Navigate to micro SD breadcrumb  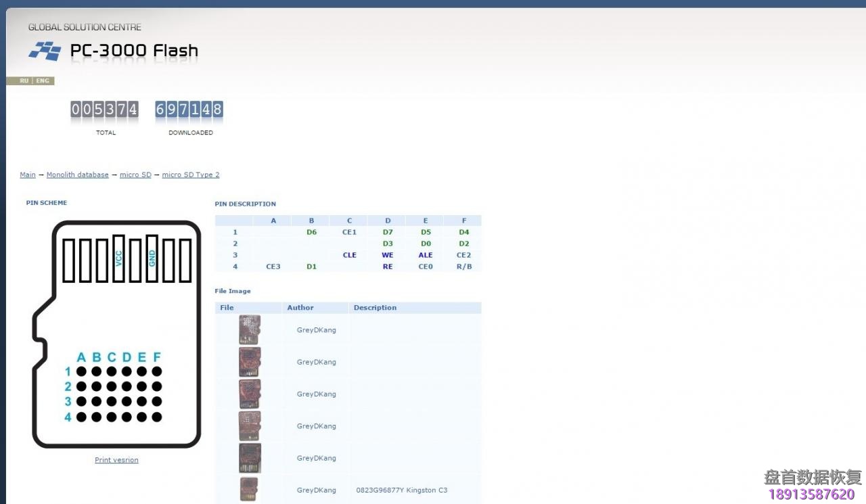click(x=135, y=175)
